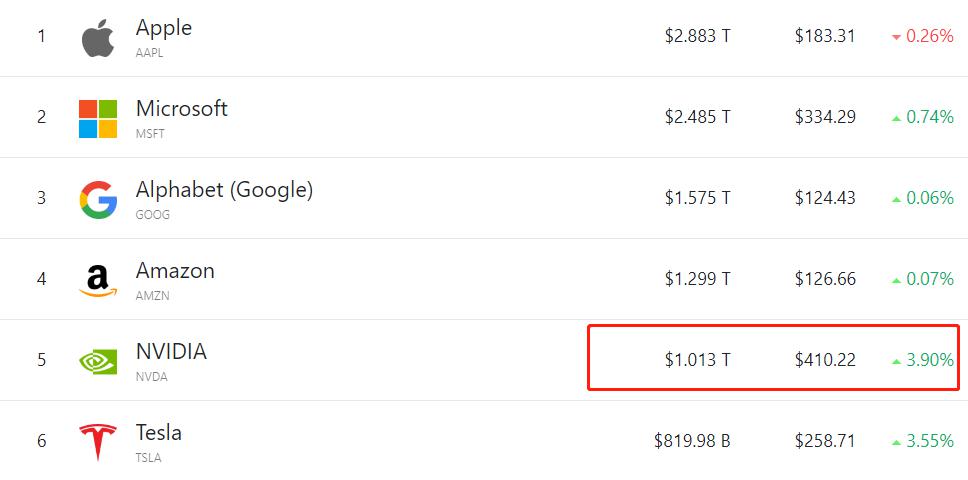Click the NVIDIA green eye logo
Viewport: 968px width, 480px height.
click(98, 362)
